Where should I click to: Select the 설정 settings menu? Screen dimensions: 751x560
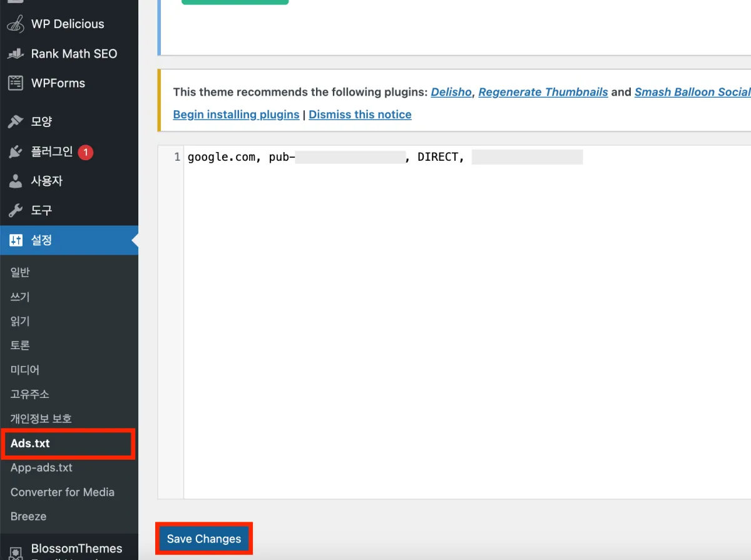point(69,240)
